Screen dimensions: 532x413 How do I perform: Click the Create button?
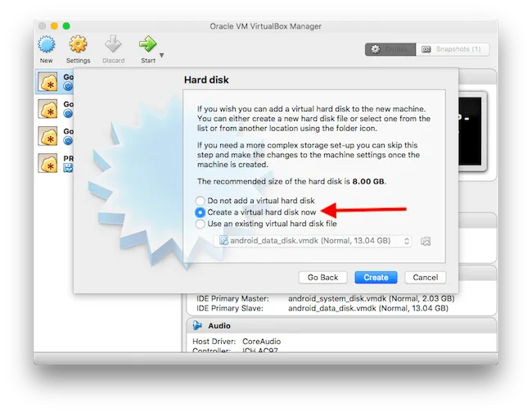pyautogui.click(x=376, y=278)
